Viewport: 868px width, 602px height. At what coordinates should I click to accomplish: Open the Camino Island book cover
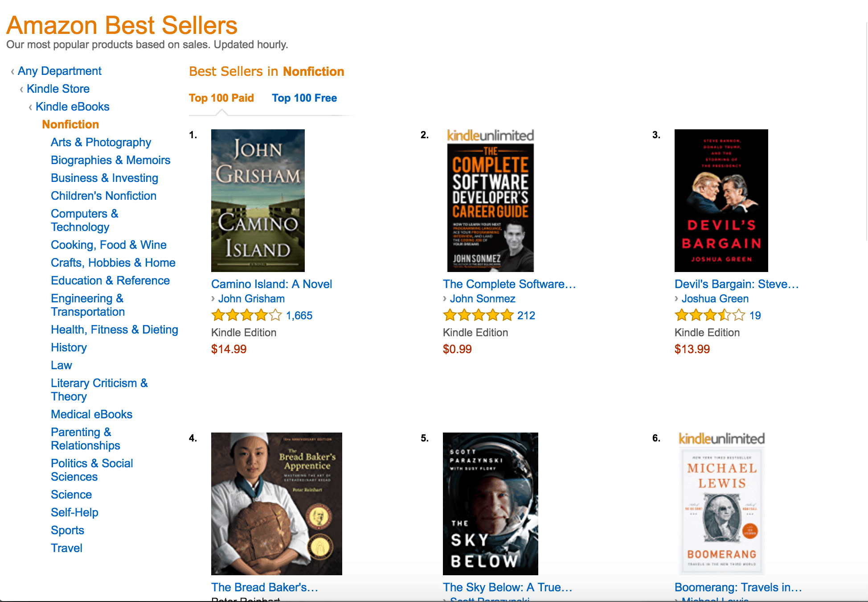pyautogui.click(x=258, y=201)
